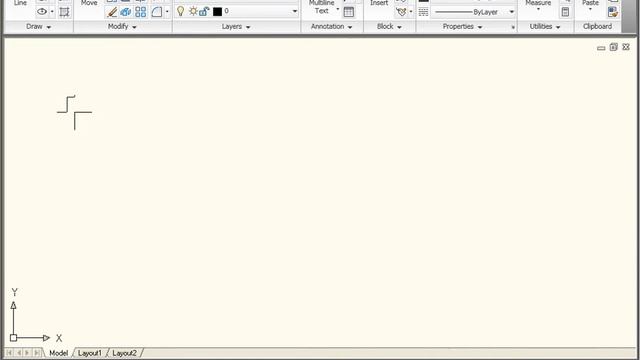The height and width of the screenshot is (360, 640).
Task: Click the Erase tool icon
Action: (x=112, y=12)
